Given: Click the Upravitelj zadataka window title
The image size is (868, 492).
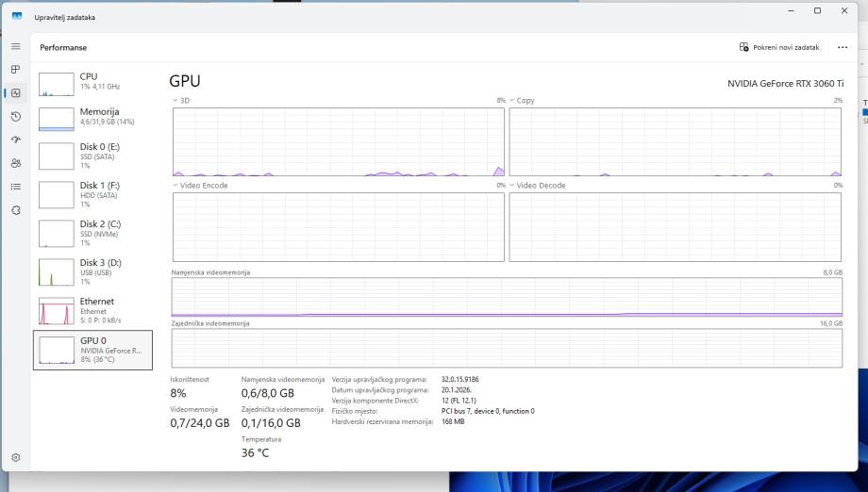Looking at the screenshot, I should (65, 17).
